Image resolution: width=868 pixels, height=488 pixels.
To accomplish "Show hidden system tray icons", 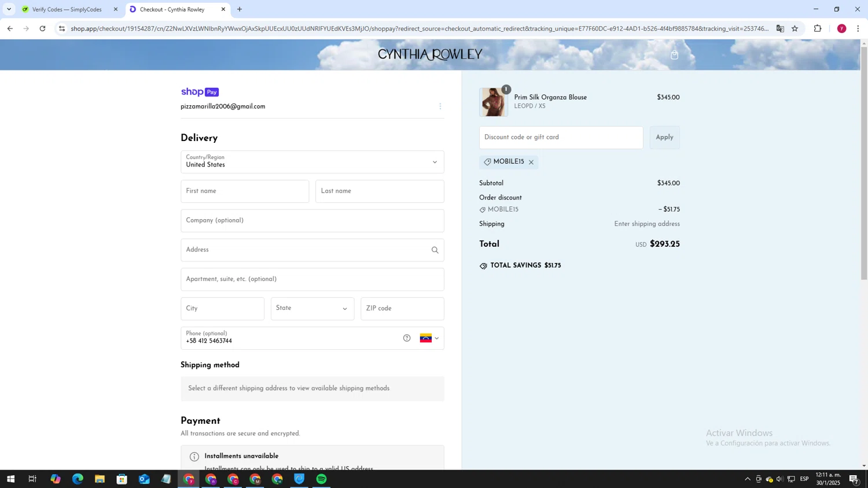I will [x=748, y=479].
